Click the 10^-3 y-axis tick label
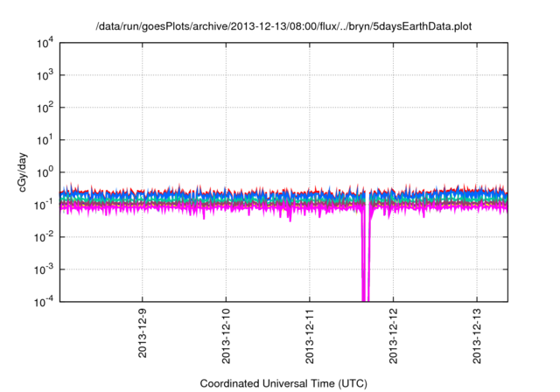The image size is (560, 392). pos(45,269)
